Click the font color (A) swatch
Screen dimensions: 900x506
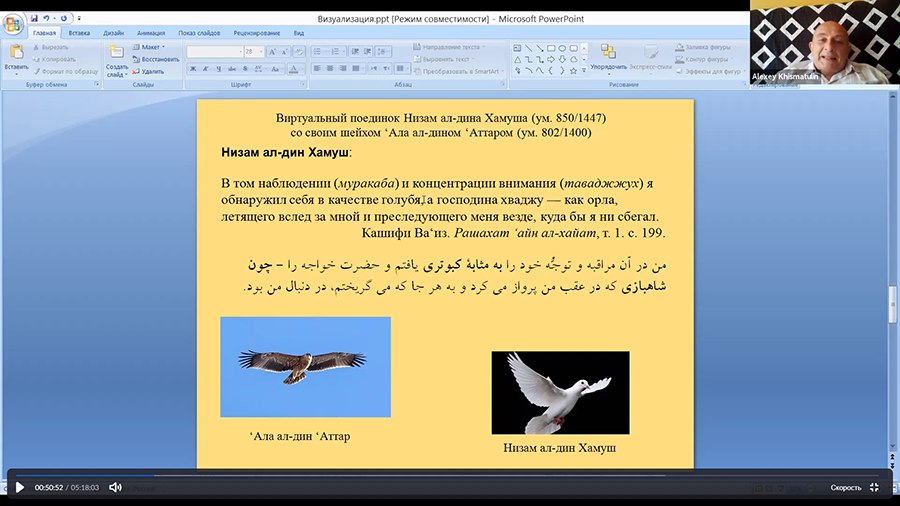[x=293, y=69]
